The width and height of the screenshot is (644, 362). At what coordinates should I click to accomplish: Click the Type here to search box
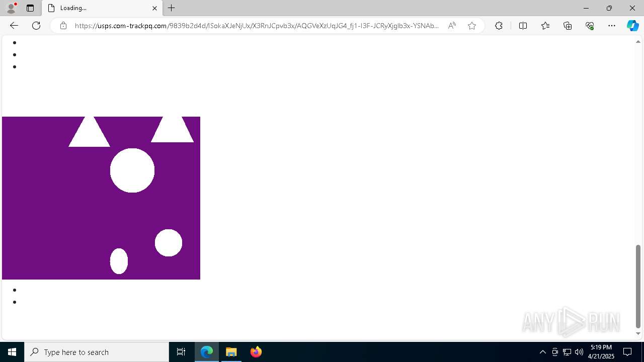coord(97,352)
